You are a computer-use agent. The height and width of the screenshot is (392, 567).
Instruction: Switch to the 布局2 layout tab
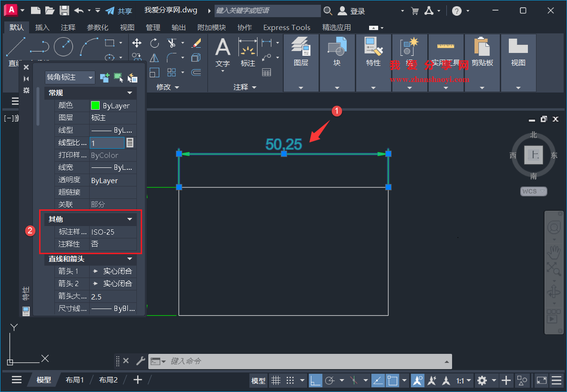[x=108, y=380]
